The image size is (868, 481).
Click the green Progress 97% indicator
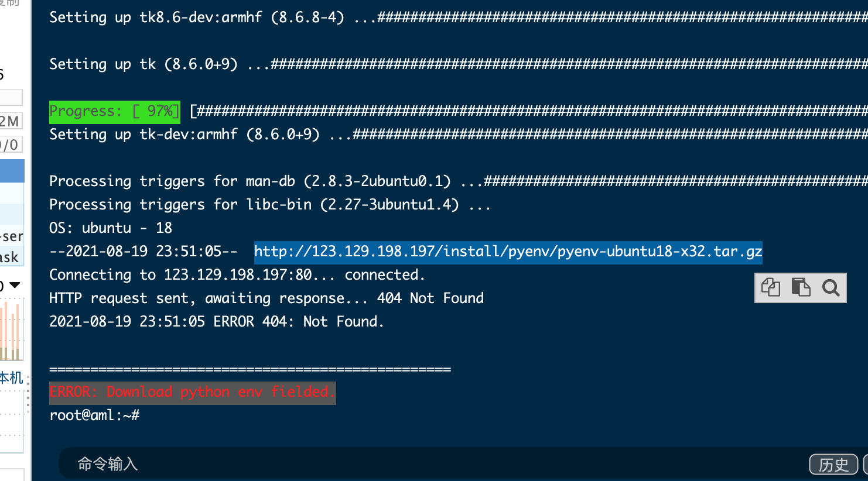pos(114,111)
